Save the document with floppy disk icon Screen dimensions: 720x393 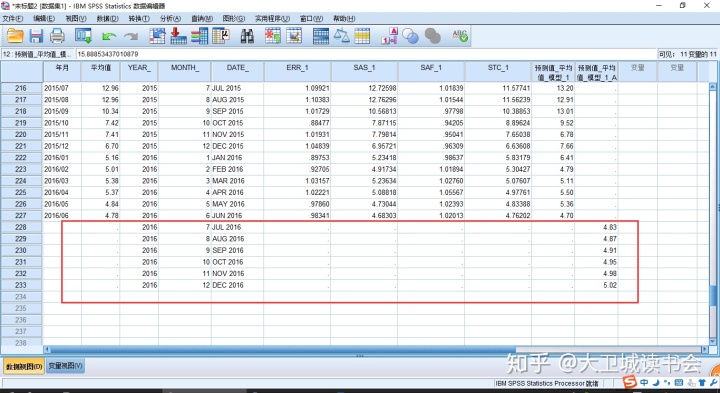pyautogui.click(x=36, y=36)
